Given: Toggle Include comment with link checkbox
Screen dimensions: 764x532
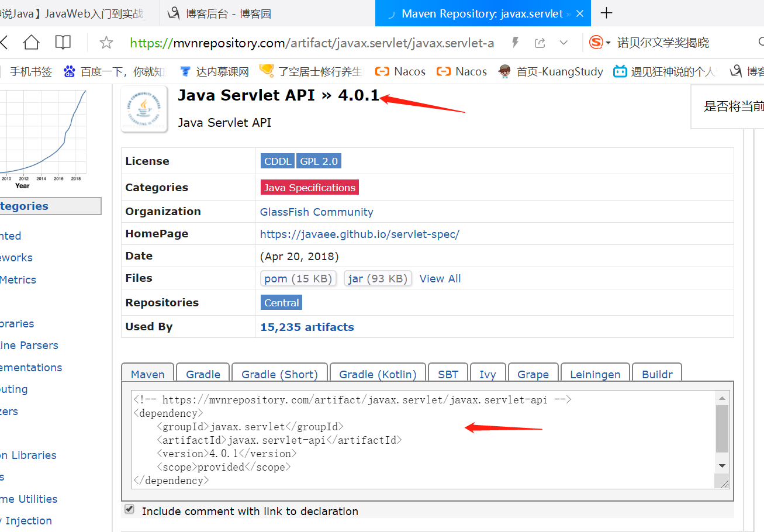Looking at the screenshot, I should 129,510.
